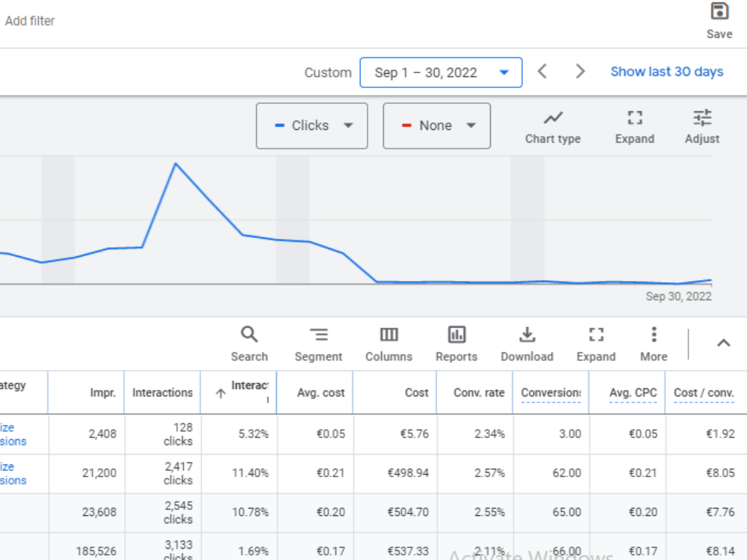Viewport: 747px width, 560px height.
Task: Download the table data via the Download icon
Action: [527, 334]
